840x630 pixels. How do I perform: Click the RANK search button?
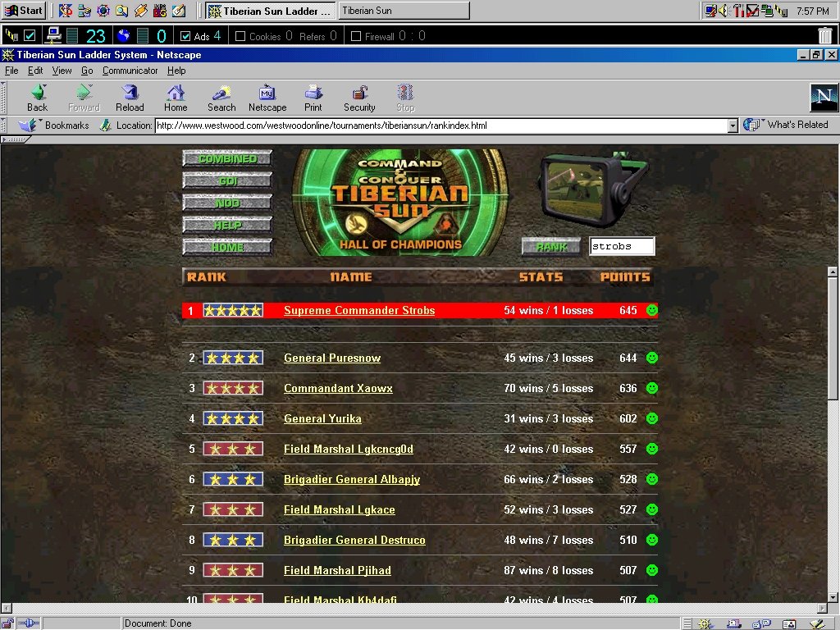[x=551, y=246]
